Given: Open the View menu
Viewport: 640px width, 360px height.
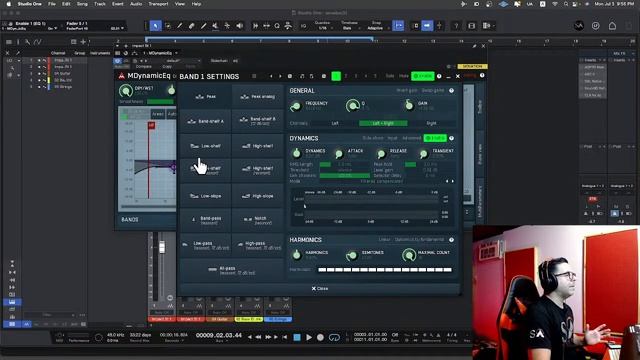Looking at the screenshot, I should (180, 4).
